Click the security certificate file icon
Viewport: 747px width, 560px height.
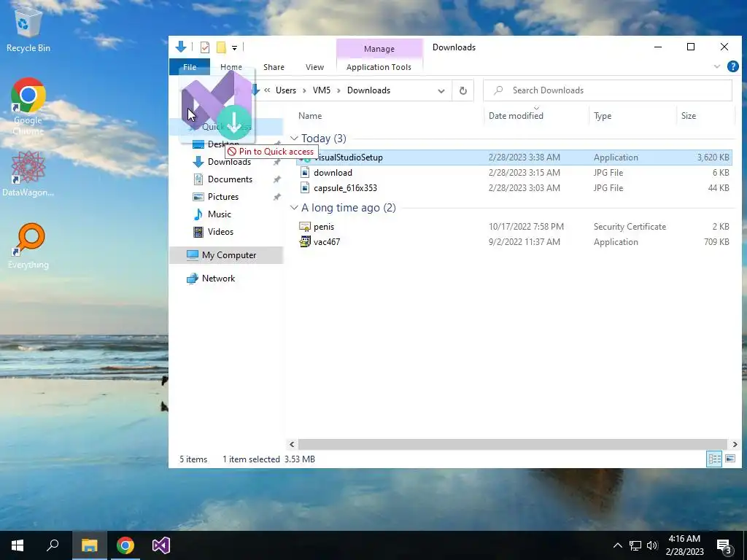click(305, 227)
